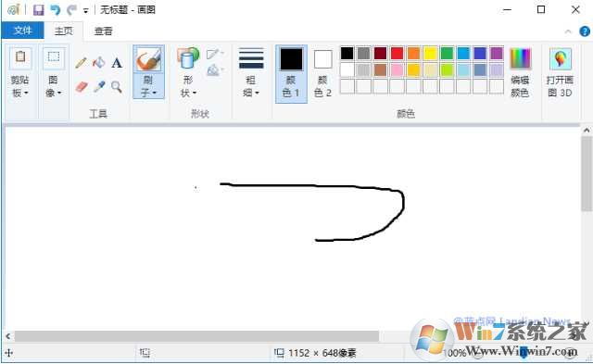Pick the pink rose color swatch
The image size is (593, 364).
tap(397, 69)
